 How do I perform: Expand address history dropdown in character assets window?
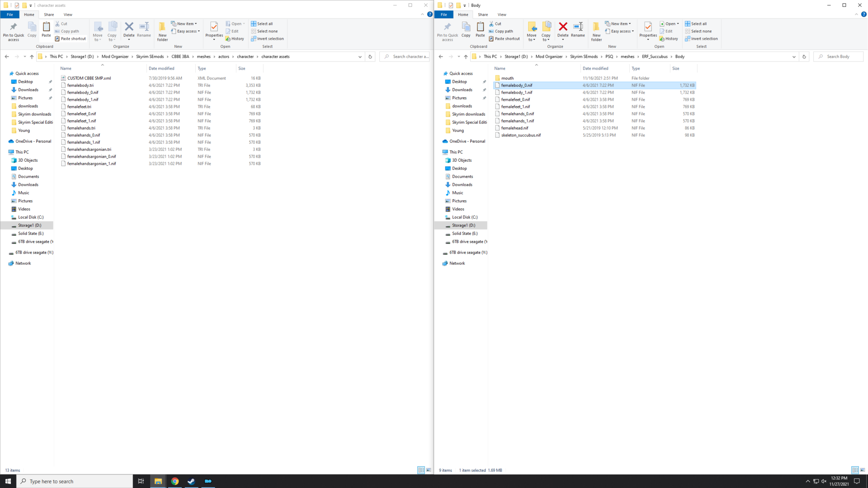tap(360, 56)
